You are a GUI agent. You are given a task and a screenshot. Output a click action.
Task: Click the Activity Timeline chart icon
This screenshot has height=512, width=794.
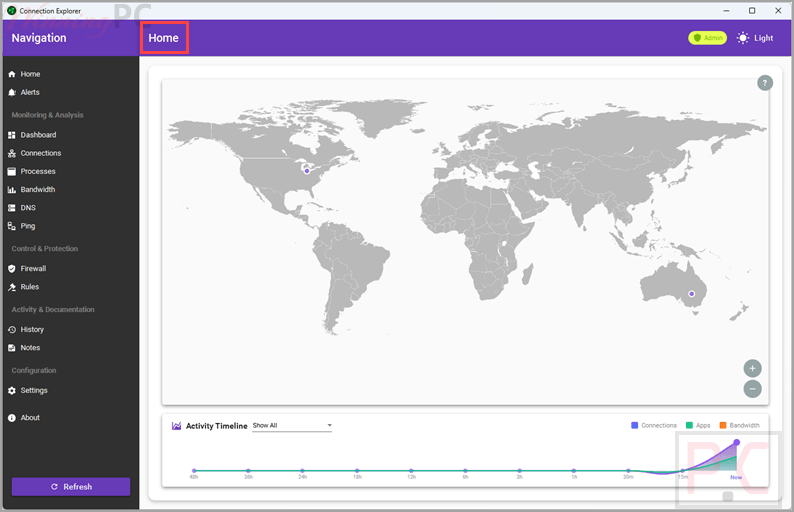coord(176,426)
